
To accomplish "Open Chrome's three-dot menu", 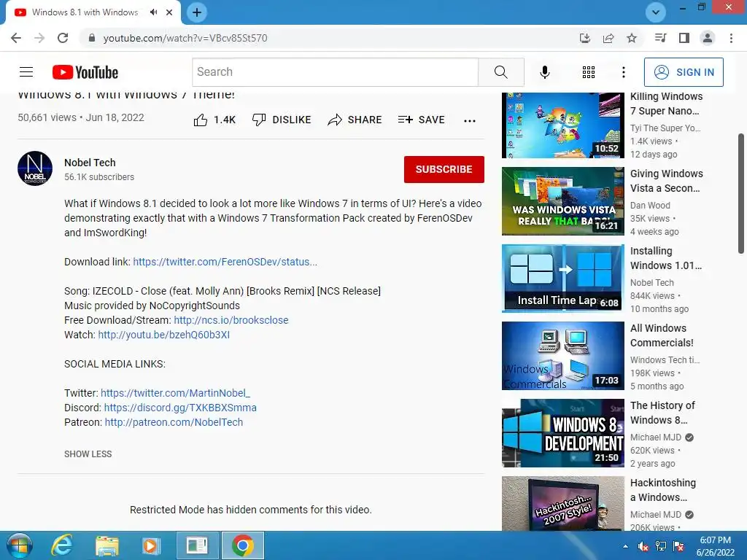I will click(731, 38).
